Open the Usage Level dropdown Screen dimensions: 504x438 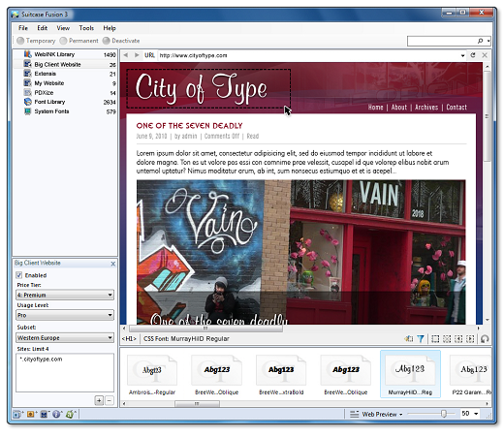tap(65, 315)
